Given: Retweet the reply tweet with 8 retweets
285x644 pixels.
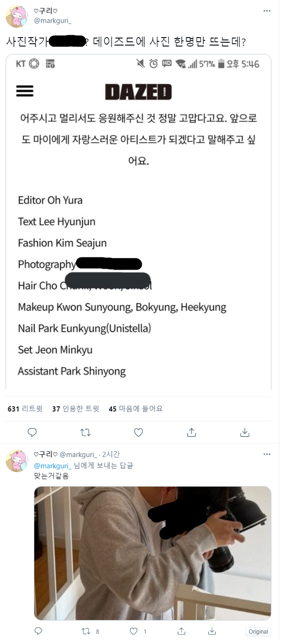Looking at the screenshot, I should [85, 631].
